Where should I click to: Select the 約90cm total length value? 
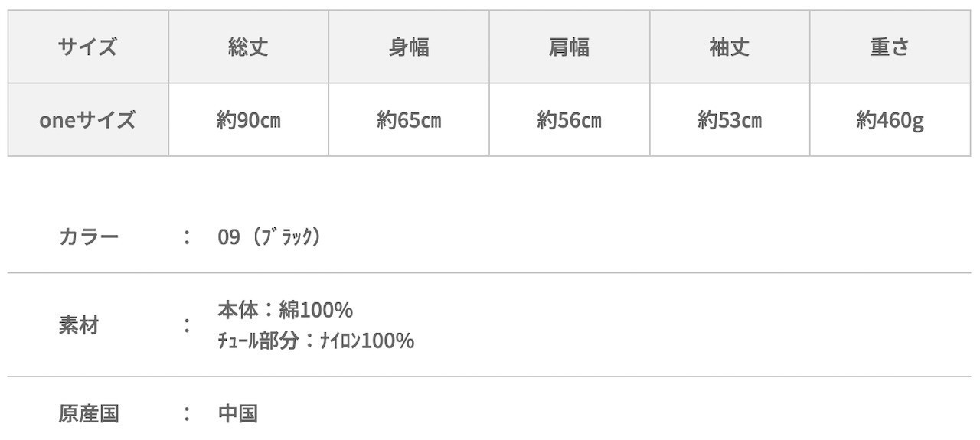click(248, 120)
